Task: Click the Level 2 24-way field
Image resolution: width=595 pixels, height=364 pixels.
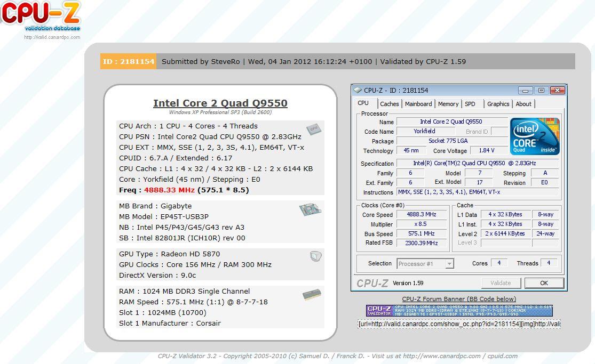Action: point(545,233)
